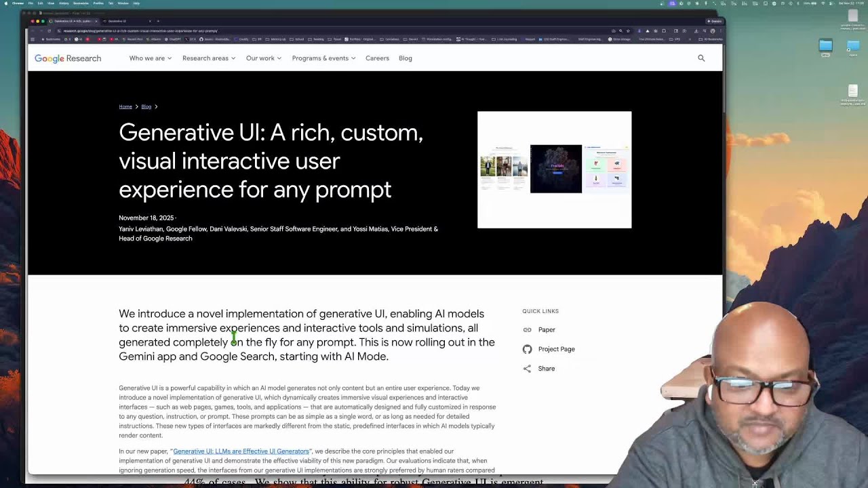The image size is (868, 488).
Task: Click the 'QUICK LINKS' heading text
Action: click(540, 311)
